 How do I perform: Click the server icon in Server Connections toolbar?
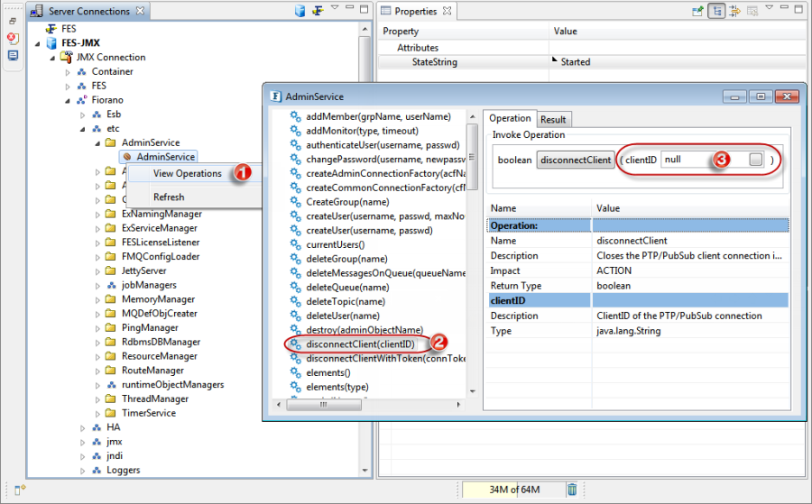pos(300,11)
